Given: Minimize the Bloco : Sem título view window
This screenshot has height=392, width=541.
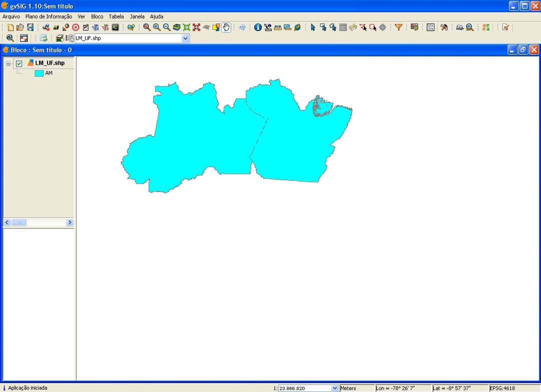Looking at the screenshot, I should 512,50.
